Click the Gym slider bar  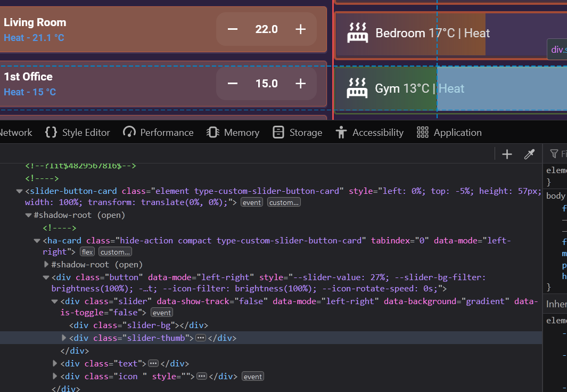tap(500, 88)
